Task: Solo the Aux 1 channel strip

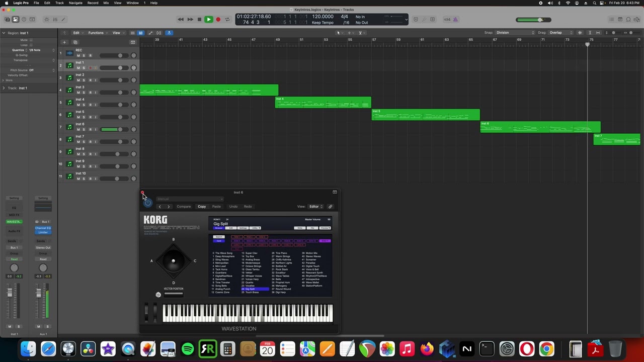Action: pyautogui.click(x=47, y=327)
